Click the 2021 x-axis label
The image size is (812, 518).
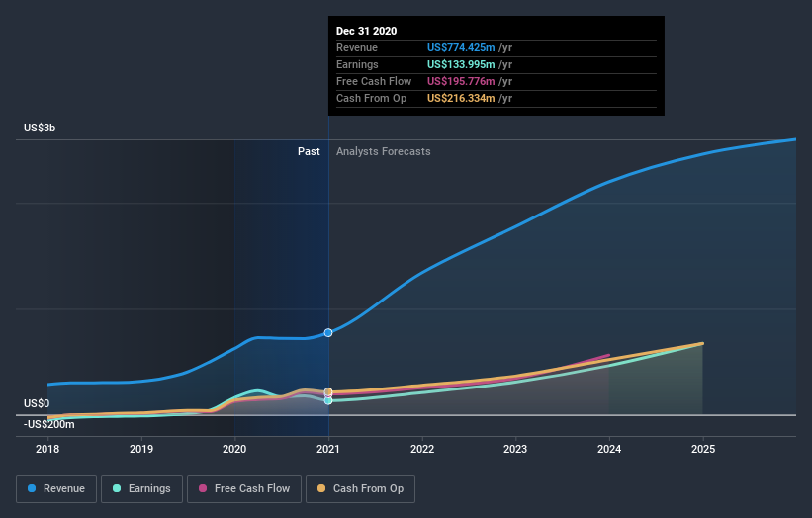328,449
